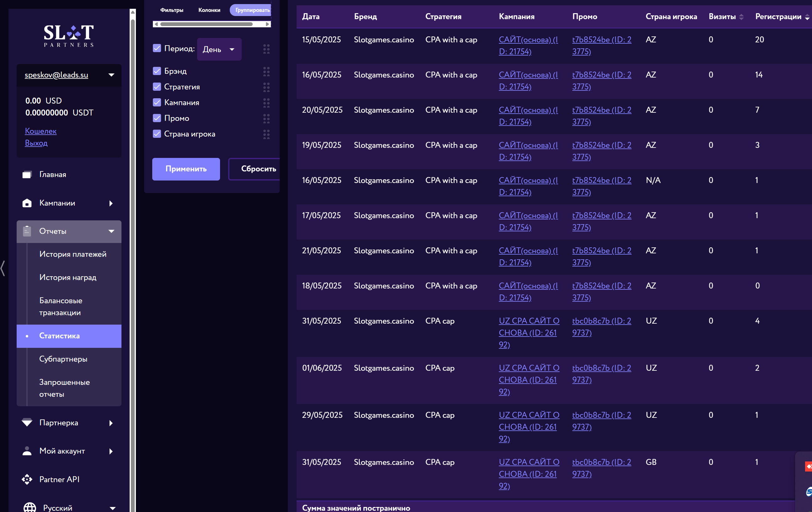Click the GB country cell
812x512 pixels.
(x=651, y=462)
